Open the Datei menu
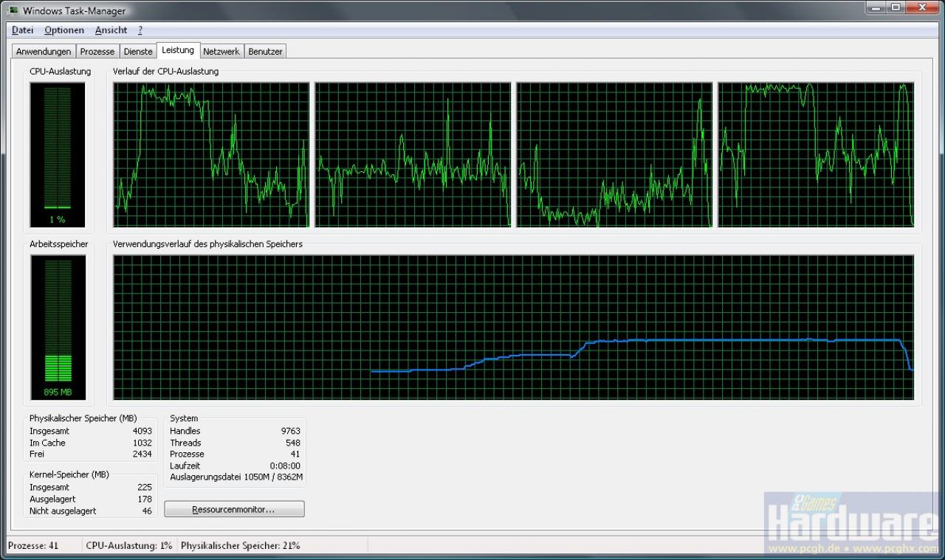This screenshot has width=945, height=560. tap(23, 30)
